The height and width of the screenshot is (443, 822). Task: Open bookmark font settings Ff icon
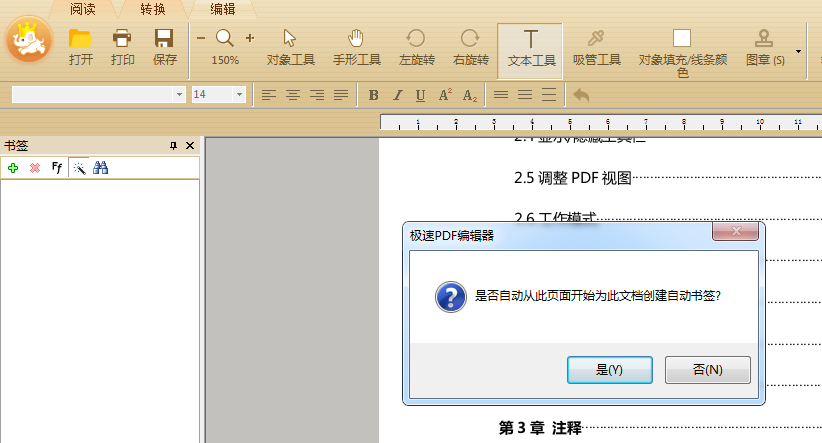coord(57,168)
